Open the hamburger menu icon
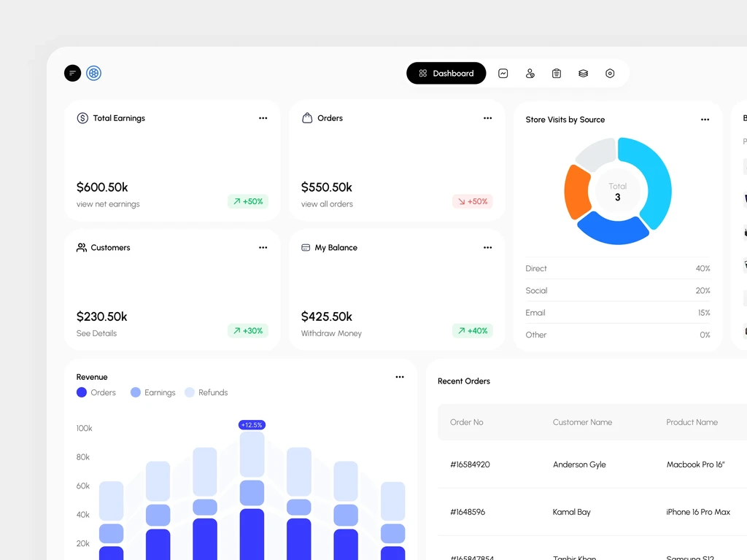747x560 pixels. [72, 73]
